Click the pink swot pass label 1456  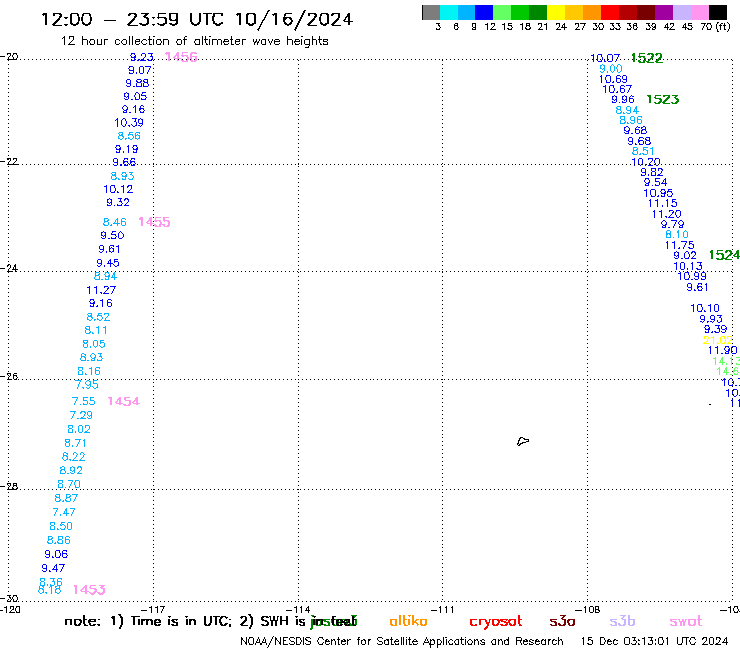coord(181,57)
